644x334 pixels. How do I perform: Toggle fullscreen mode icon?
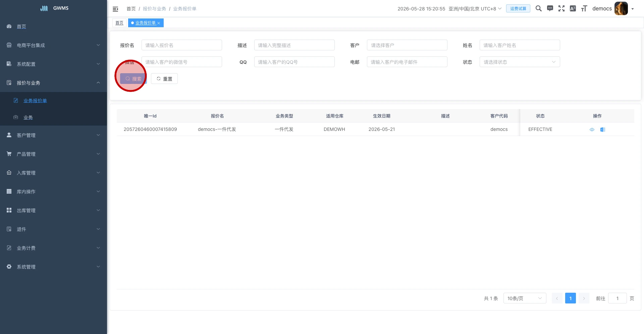561,8
